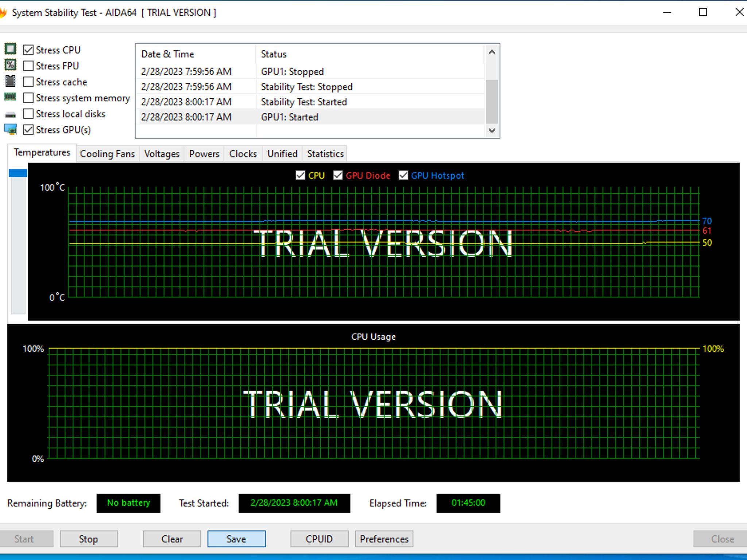
Task: Uncheck the Stress GPU(s) checkbox
Action: (28, 130)
